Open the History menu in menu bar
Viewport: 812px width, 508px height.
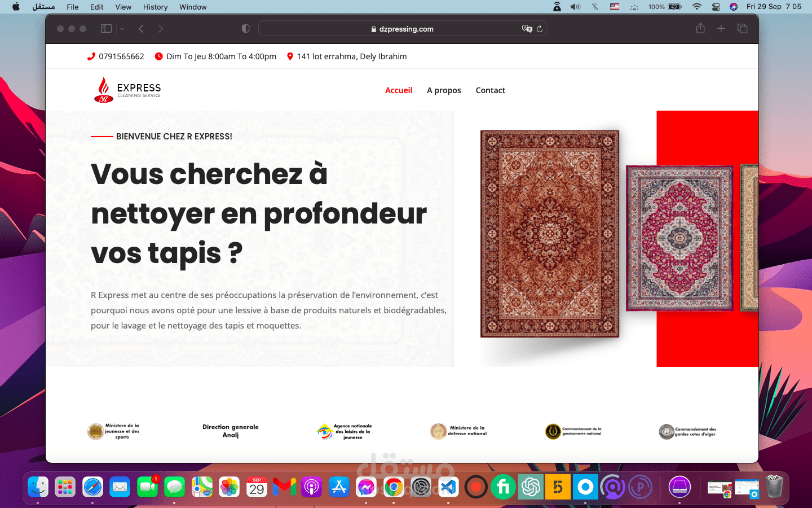click(155, 7)
